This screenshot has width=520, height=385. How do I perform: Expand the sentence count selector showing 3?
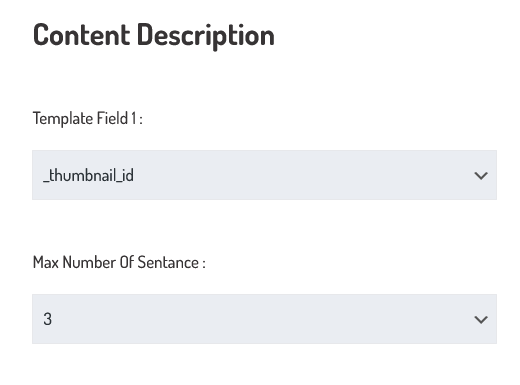(x=264, y=319)
